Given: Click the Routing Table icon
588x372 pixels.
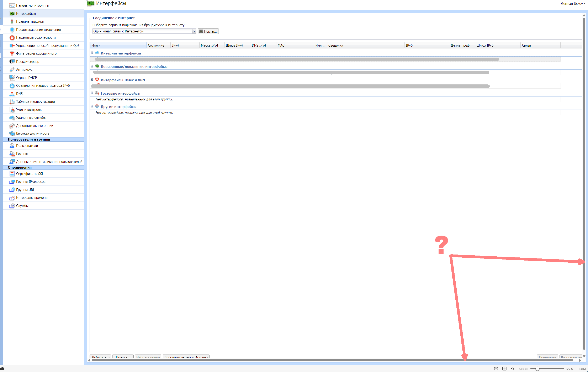Looking at the screenshot, I should click(12, 102).
